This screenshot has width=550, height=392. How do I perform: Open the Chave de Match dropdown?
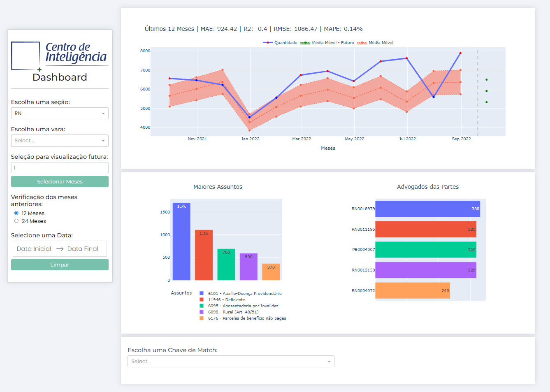pyautogui.click(x=231, y=362)
